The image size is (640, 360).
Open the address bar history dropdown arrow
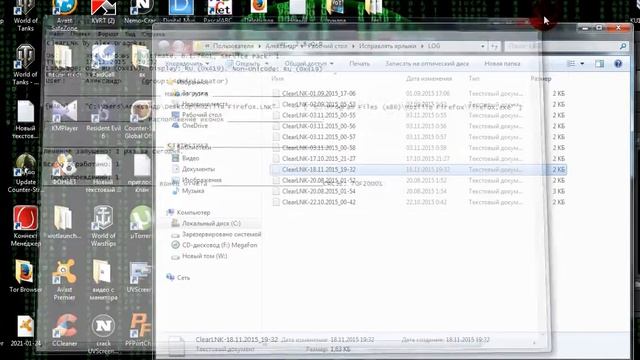coord(482,46)
